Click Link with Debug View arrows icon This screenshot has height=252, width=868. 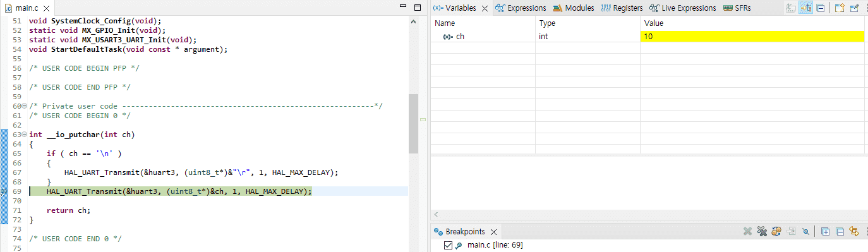[855, 232]
